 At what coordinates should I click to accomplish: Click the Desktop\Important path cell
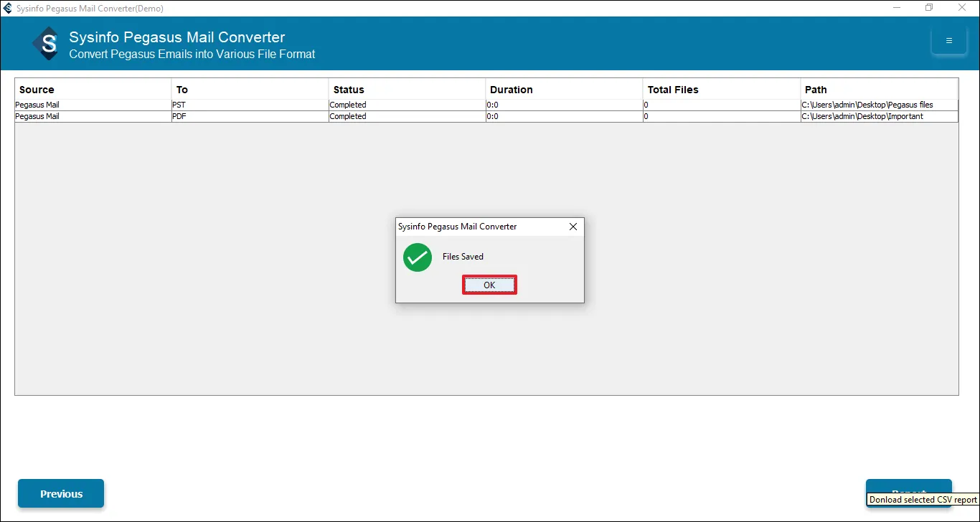click(x=880, y=117)
